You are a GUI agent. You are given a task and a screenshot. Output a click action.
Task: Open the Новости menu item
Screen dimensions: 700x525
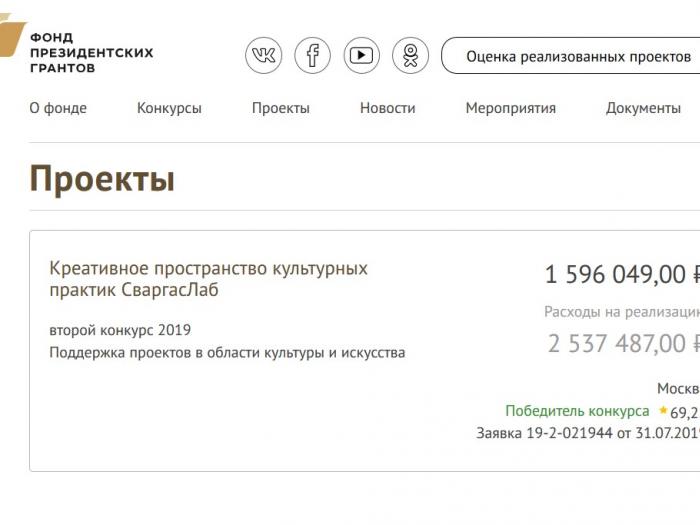click(x=388, y=108)
